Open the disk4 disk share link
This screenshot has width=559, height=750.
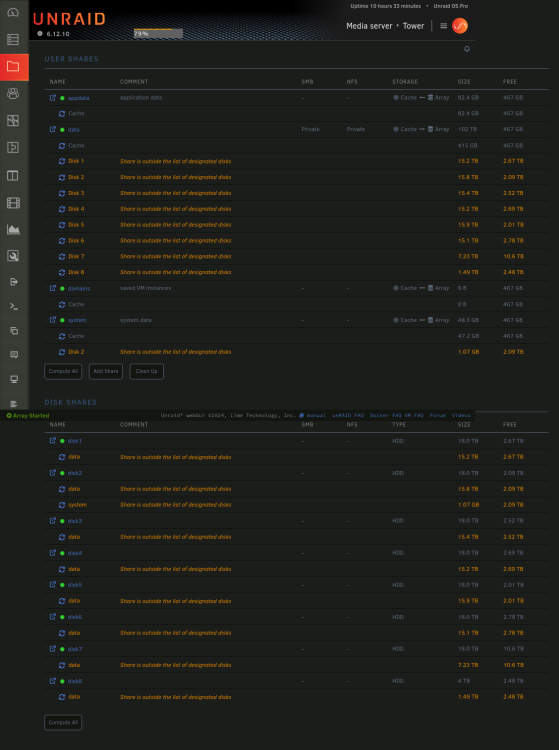75,553
